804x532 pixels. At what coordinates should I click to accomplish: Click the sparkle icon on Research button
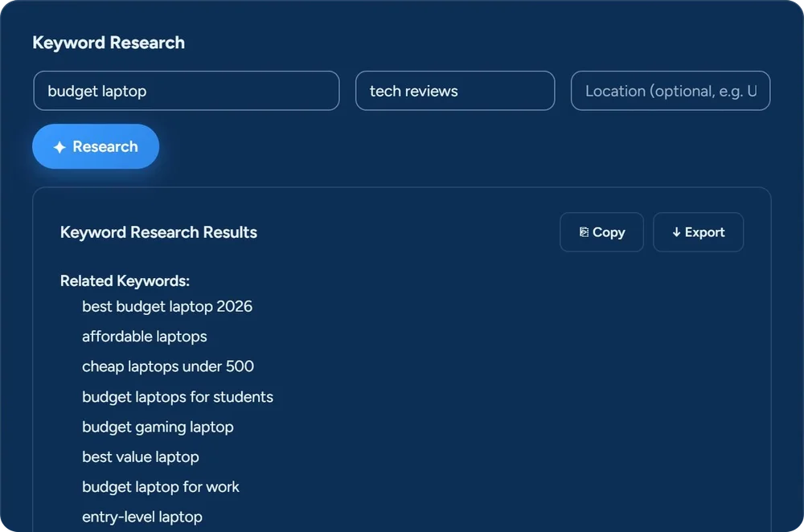pyautogui.click(x=59, y=147)
